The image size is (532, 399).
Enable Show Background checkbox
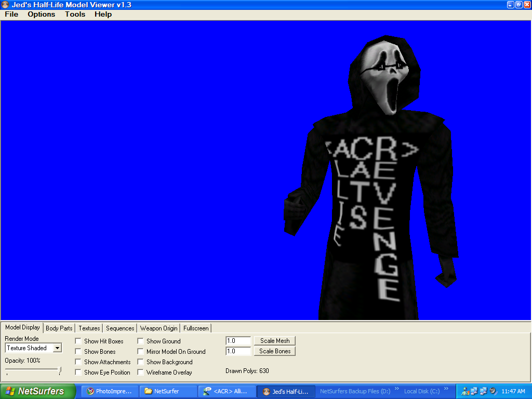140,362
